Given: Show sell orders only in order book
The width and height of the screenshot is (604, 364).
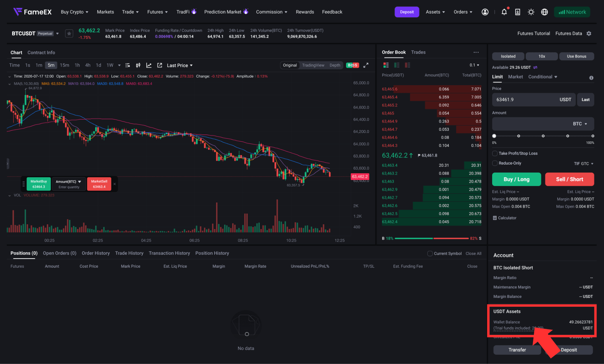Looking at the screenshot, I should click(x=407, y=65).
